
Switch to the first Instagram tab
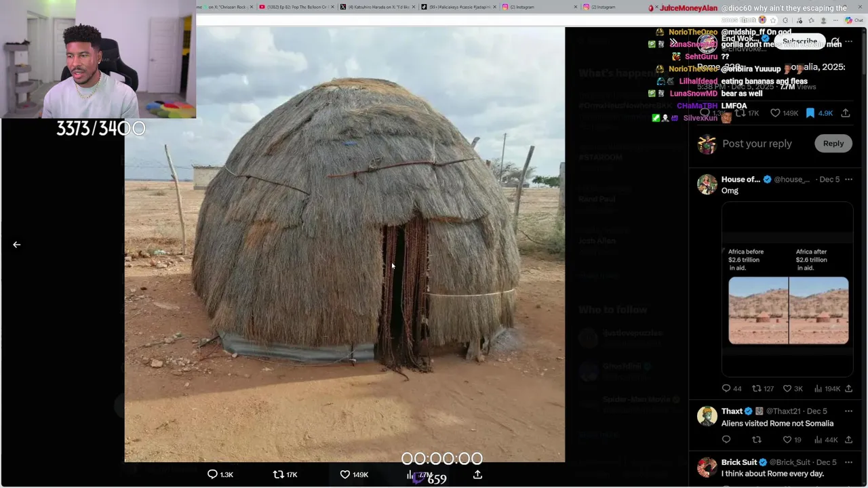(x=539, y=7)
